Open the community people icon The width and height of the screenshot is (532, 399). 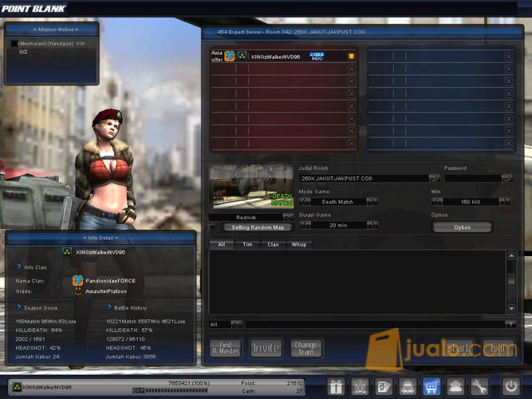tap(455, 386)
